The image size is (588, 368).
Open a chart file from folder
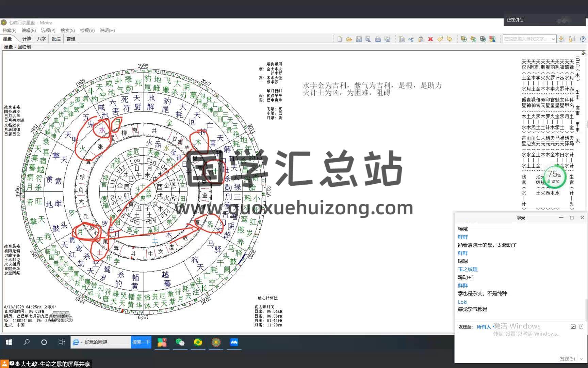point(349,39)
